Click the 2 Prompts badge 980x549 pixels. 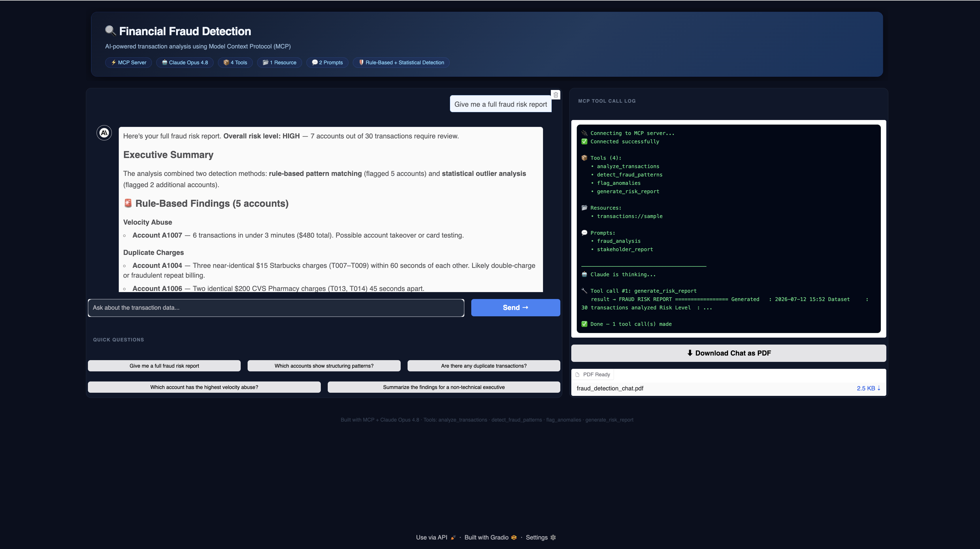327,62
